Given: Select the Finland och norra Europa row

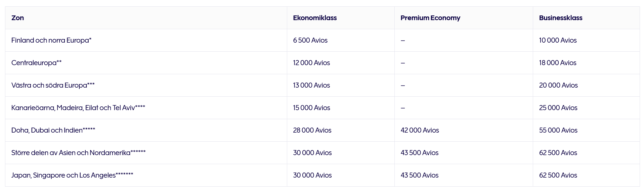Looking at the screenshot, I should point(51,40).
